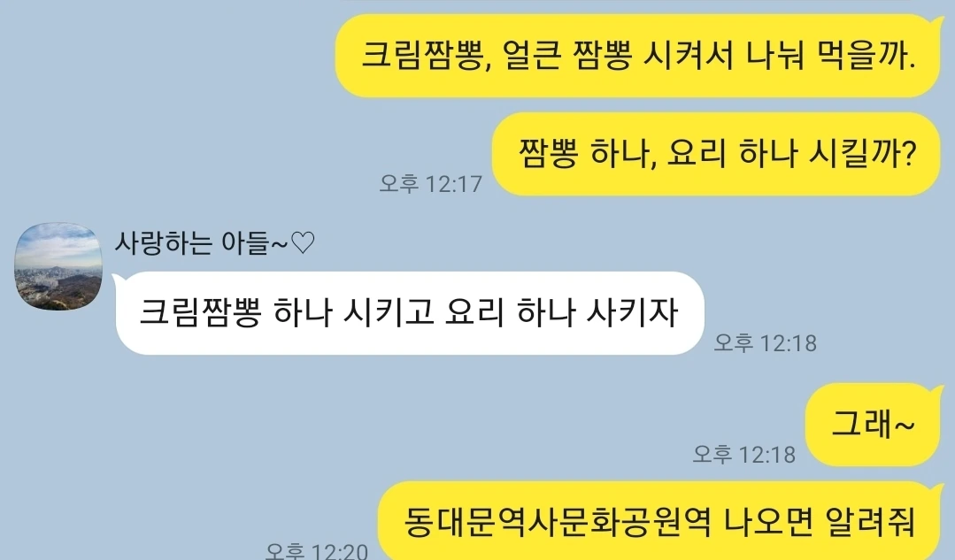Click the heart symbol after 아들~
The height and width of the screenshot is (560, 955).
pos(303,243)
